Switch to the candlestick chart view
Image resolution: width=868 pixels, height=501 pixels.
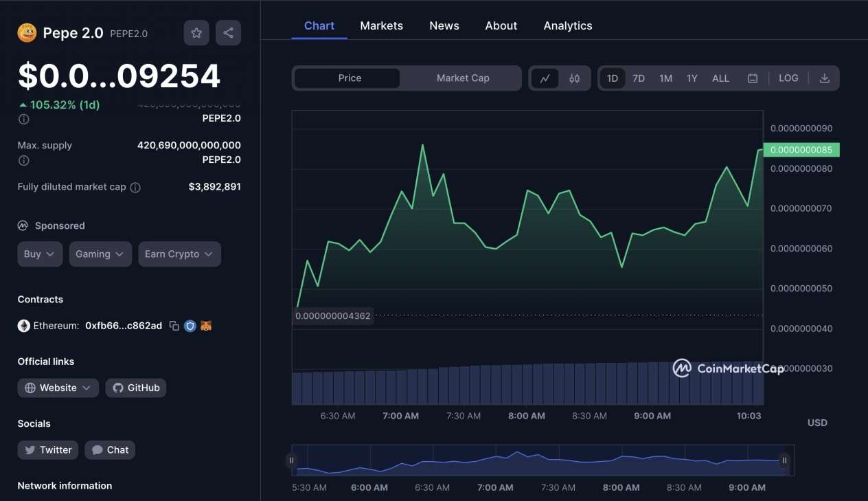click(575, 78)
